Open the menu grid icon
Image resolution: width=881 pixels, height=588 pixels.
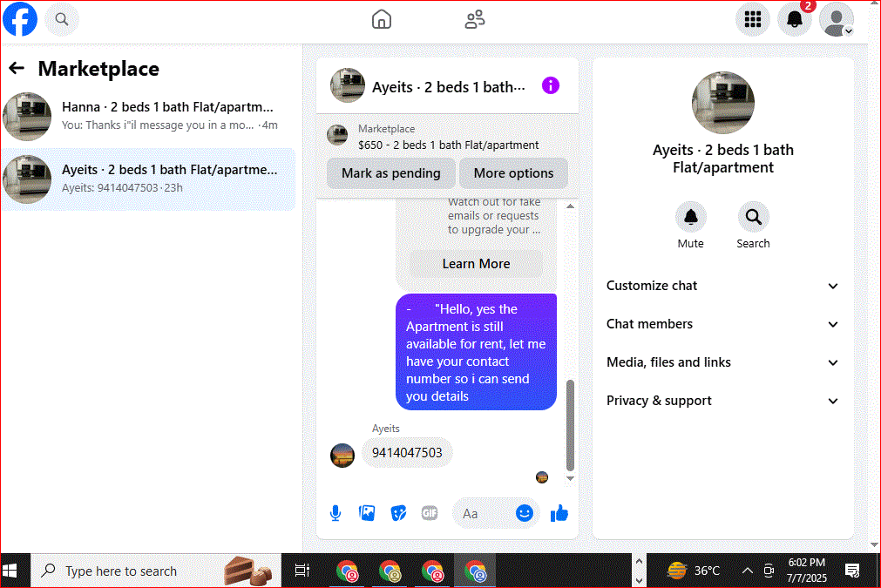753,19
